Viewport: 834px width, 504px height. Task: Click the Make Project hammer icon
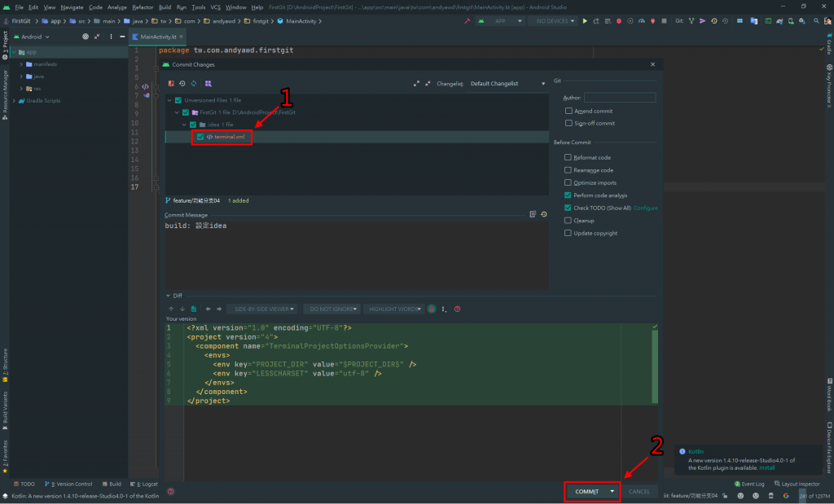467,21
